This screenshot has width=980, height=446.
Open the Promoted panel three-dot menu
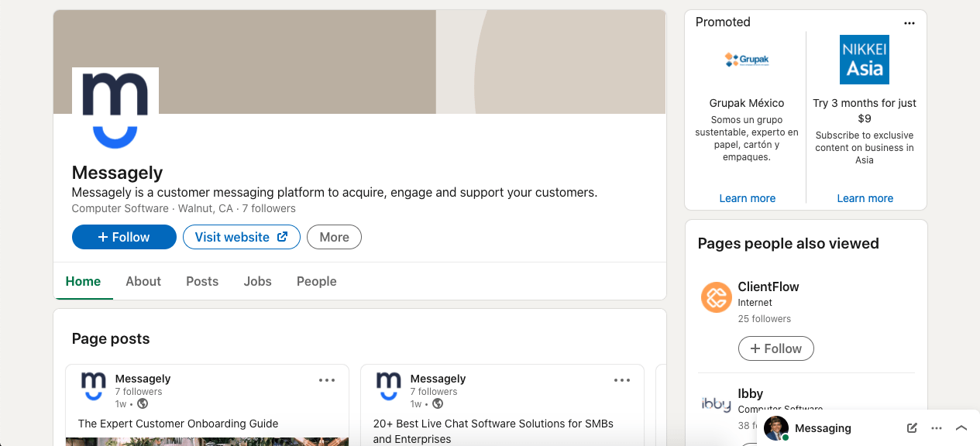pyautogui.click(x=910, y=23)
